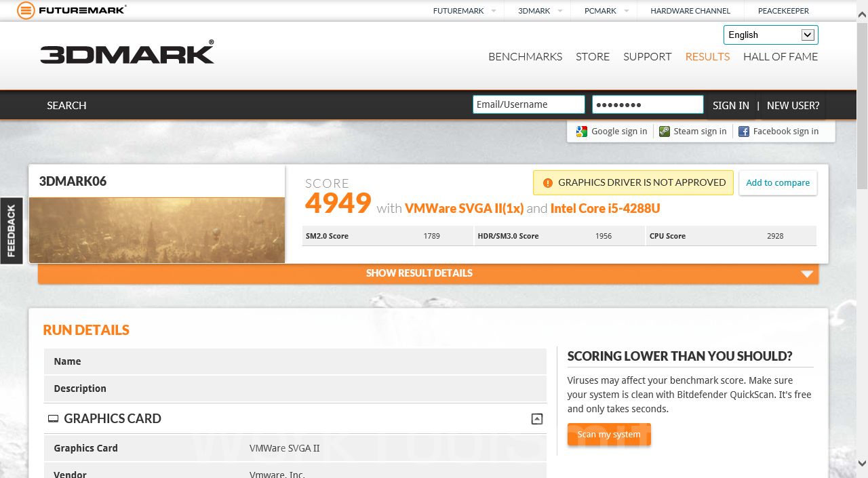Click the Sign In button
This screenshot has height=478, width=868.
(731, 106)
